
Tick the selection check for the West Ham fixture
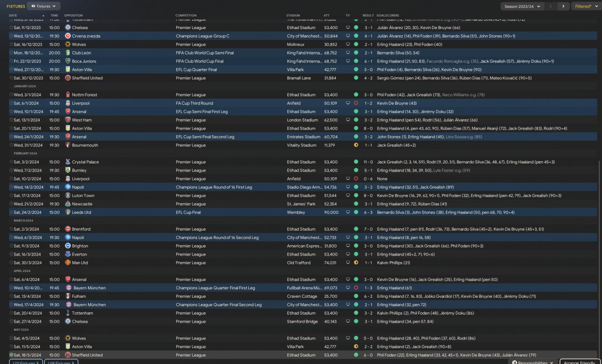point(11,120)
